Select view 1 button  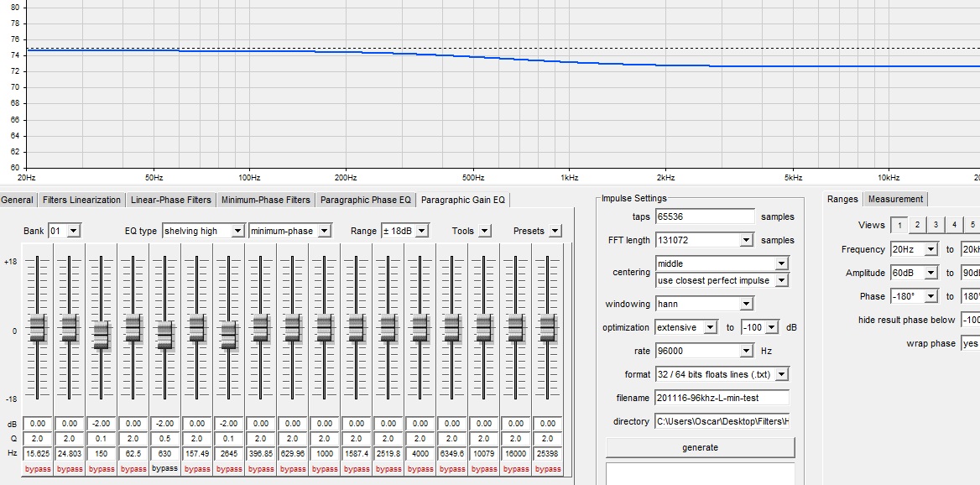pyautogui.click(x=899, y=225)
